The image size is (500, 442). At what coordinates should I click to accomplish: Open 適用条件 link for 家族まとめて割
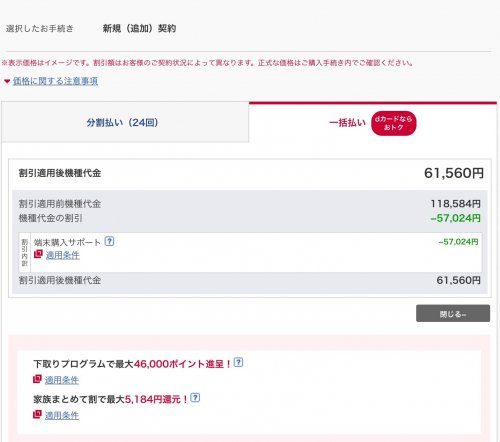pyautogui.click(x=62, y=415)
